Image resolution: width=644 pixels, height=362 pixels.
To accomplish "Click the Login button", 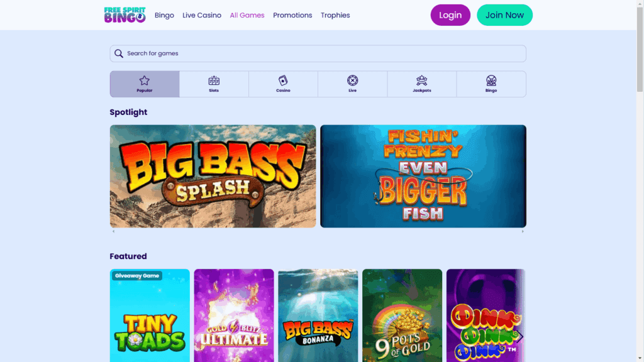I will (450, 15).
